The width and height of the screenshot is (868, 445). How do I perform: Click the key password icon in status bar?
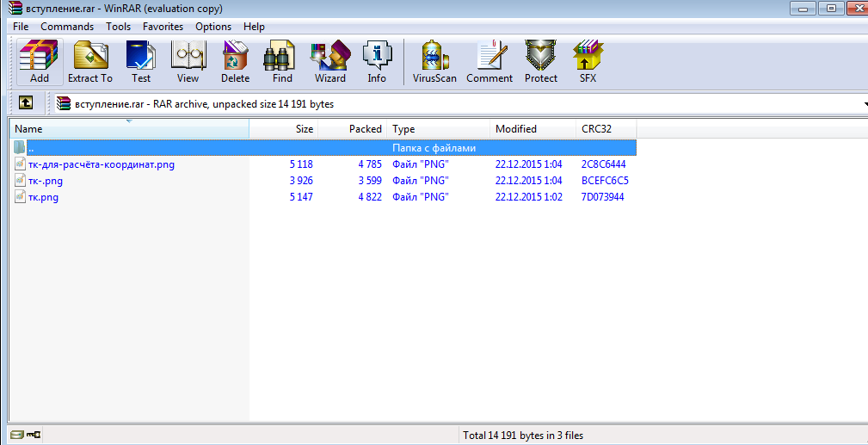[x=34, y=435]
